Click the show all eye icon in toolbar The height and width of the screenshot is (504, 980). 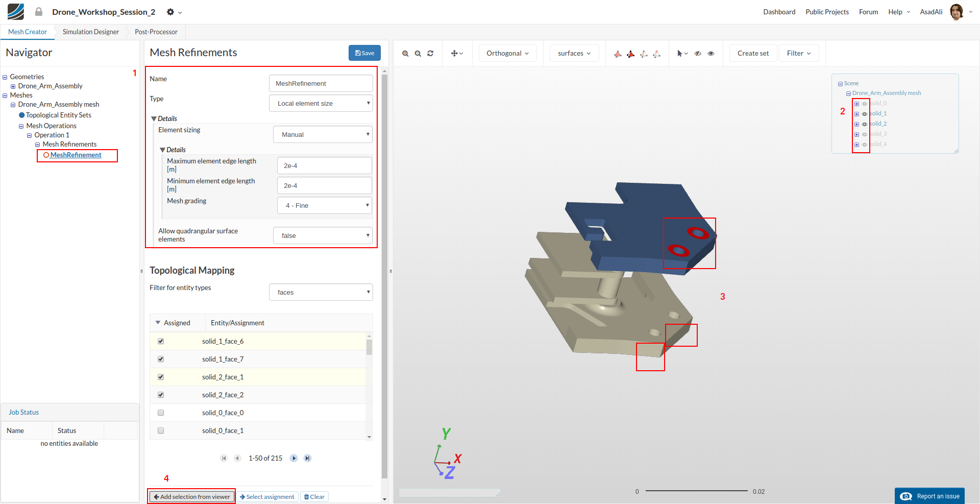710,54
